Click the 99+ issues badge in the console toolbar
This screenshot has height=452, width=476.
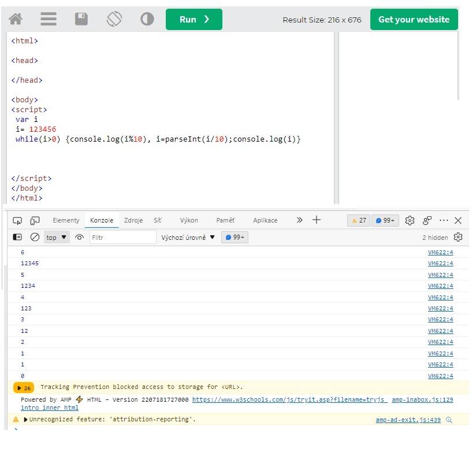(x=235, y=237)
